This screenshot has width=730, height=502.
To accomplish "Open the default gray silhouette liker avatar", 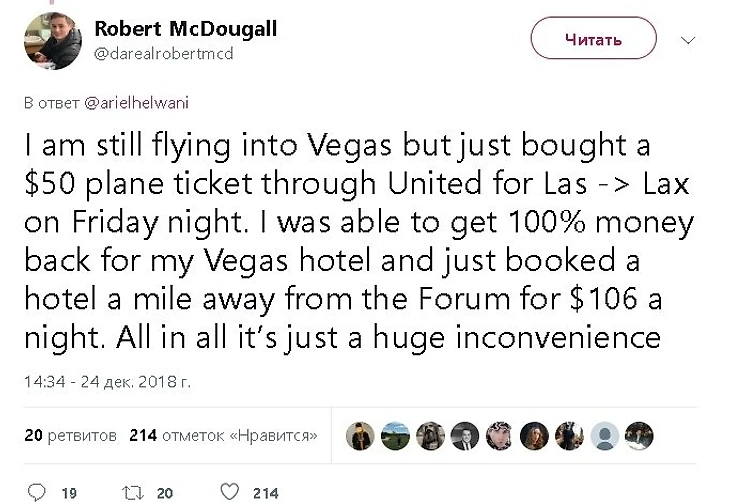I will point(604,436).
